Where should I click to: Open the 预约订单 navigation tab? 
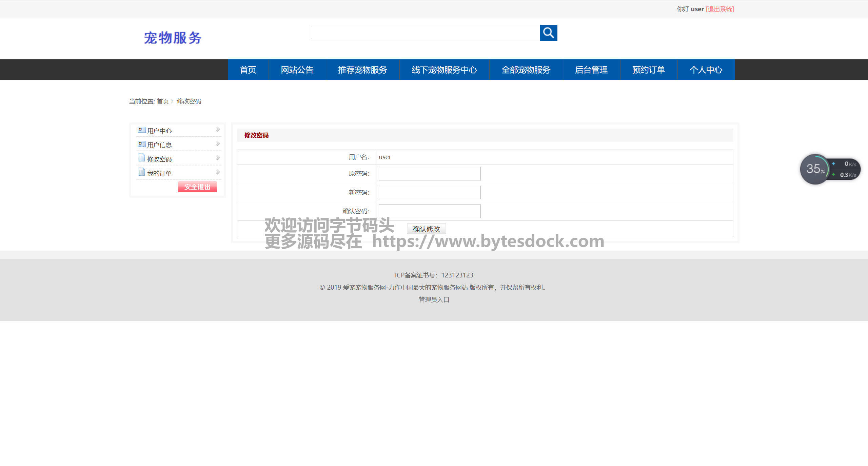click(648, 70)
